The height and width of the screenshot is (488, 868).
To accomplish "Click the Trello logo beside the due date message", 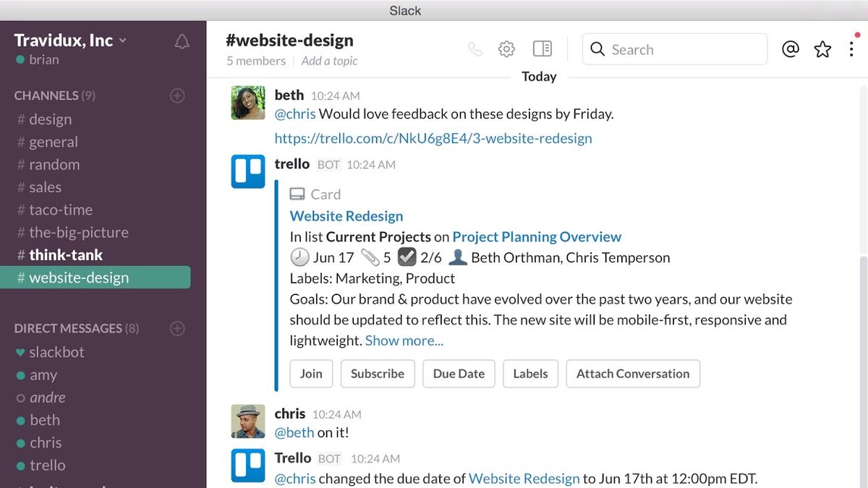I will [x=248, y=465].
